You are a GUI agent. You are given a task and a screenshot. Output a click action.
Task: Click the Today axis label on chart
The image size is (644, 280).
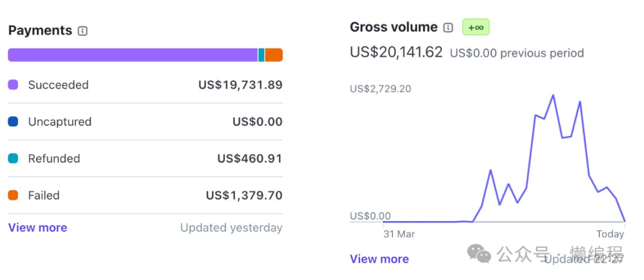coord(610,234)
